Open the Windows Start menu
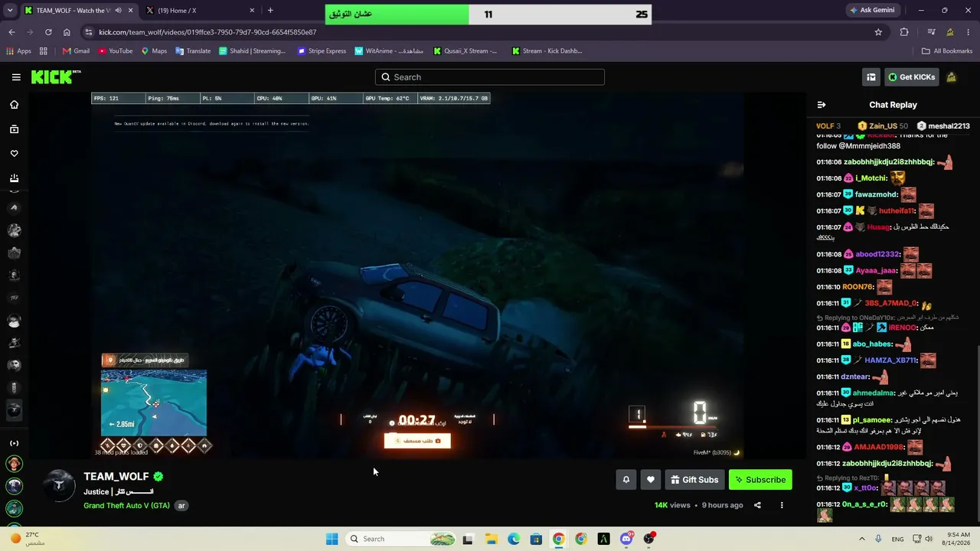980x551 pixels. (x=332, y=539)
